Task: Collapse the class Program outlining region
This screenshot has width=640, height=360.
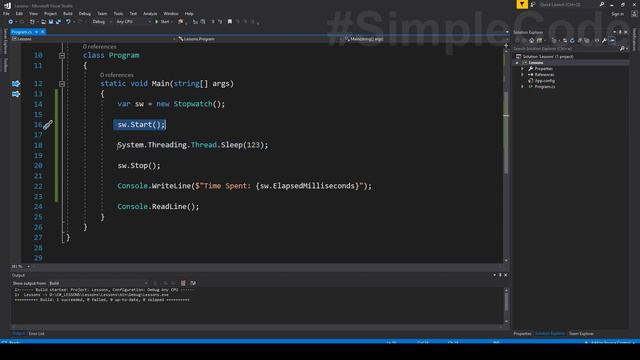Action: click(62, 55)
